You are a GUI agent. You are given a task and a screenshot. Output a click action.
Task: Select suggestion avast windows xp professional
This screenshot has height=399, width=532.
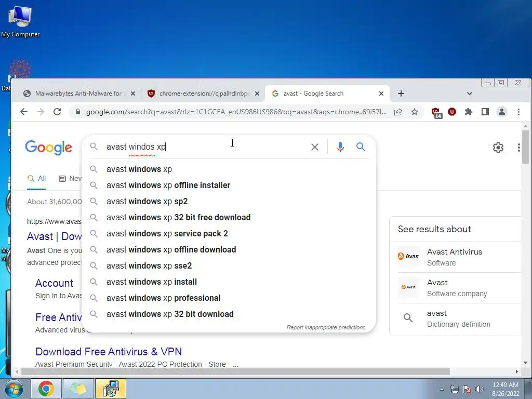pyautogui.click(x=229, y=298)
